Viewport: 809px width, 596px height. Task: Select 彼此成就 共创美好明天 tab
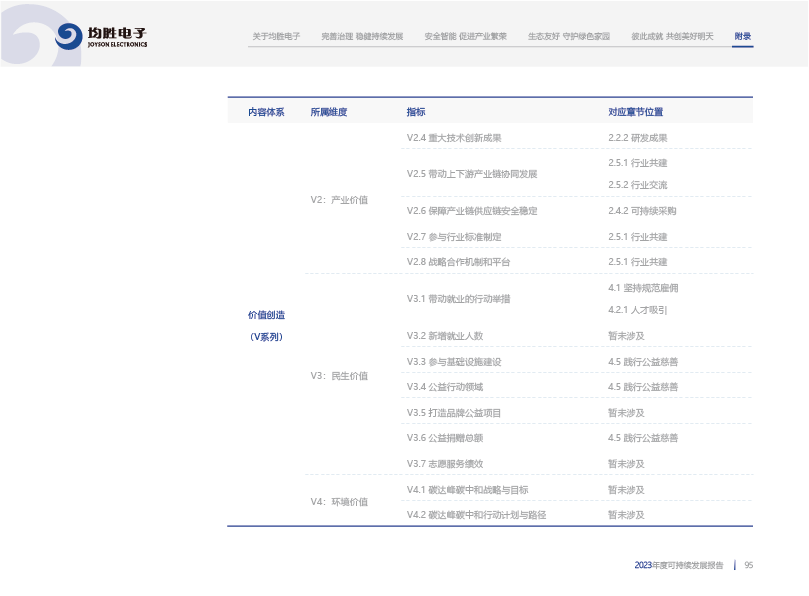[x=672, y=36]
